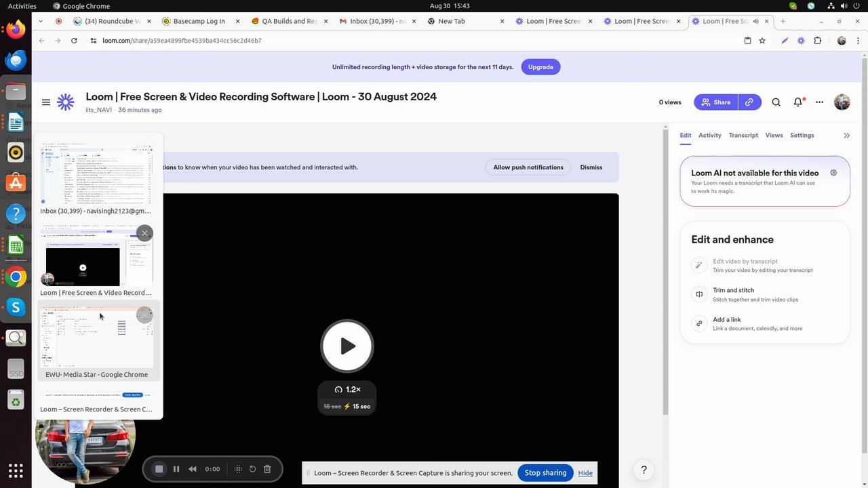Open the Chrome tab search dropdown
868x488 pixels.
click(x=41, y=21)
